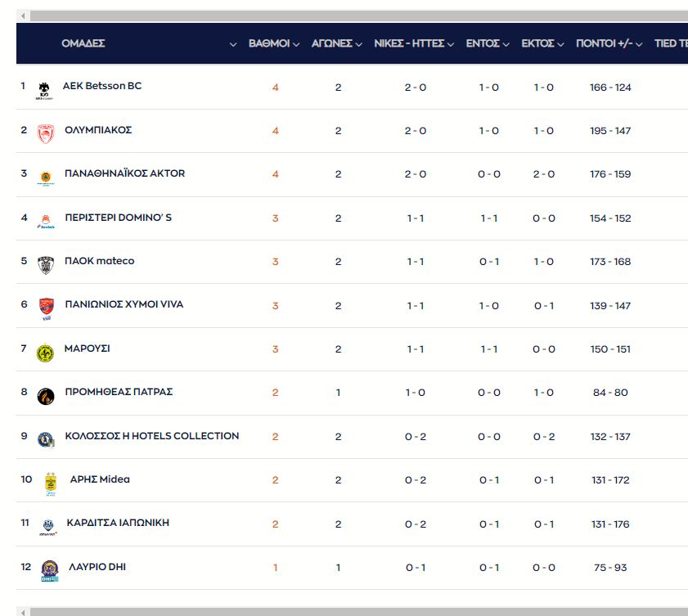The height and width of the screenshot is (616, 688).
Task: Sort by ΕΝΤΟΣ home record column
Action: 488,43
